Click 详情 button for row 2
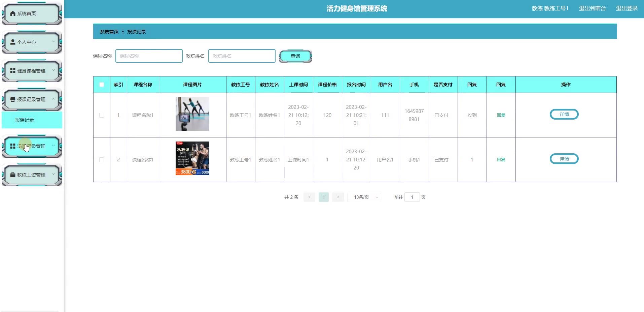This screenshot has height=312, width=644. point(564,159)
